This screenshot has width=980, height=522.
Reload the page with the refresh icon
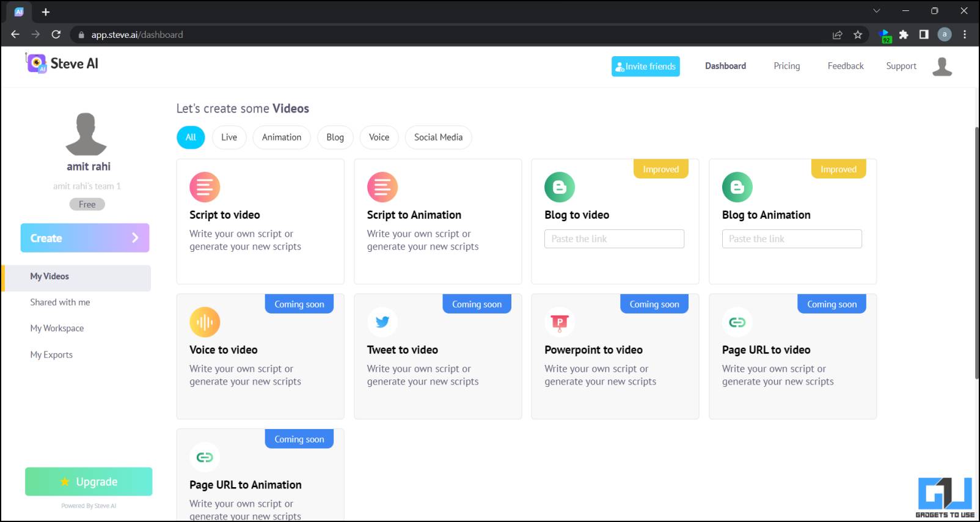pos(56,35)
